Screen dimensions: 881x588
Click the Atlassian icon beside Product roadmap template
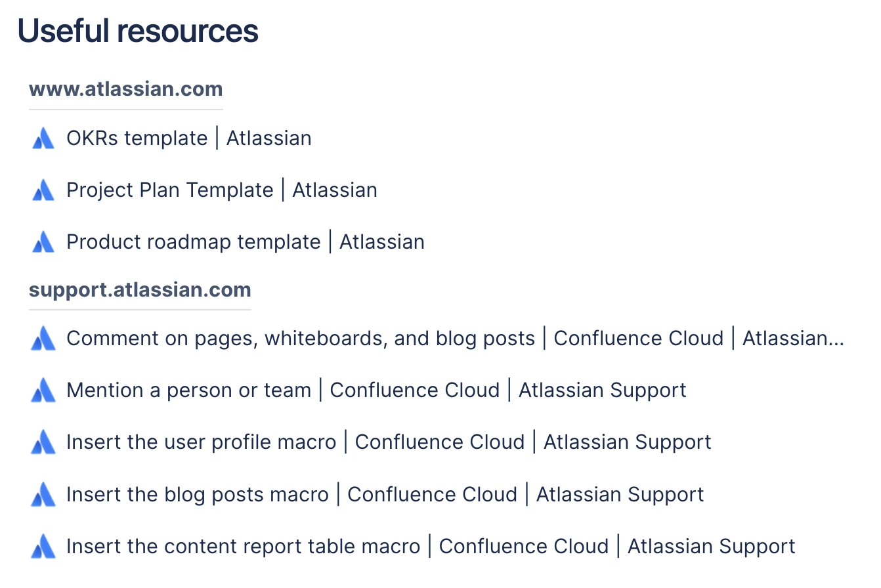tap(43, 242)
